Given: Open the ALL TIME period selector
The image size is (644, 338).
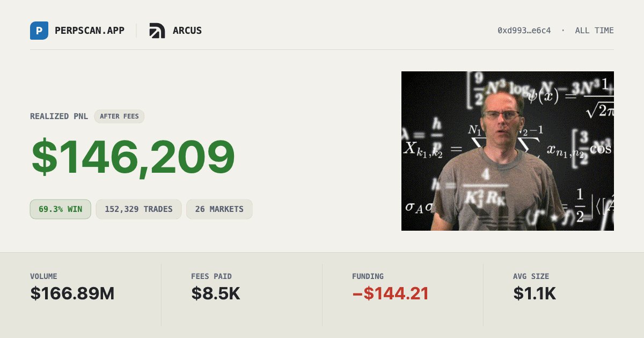Looking at the screenshot, I should (594, 31).
